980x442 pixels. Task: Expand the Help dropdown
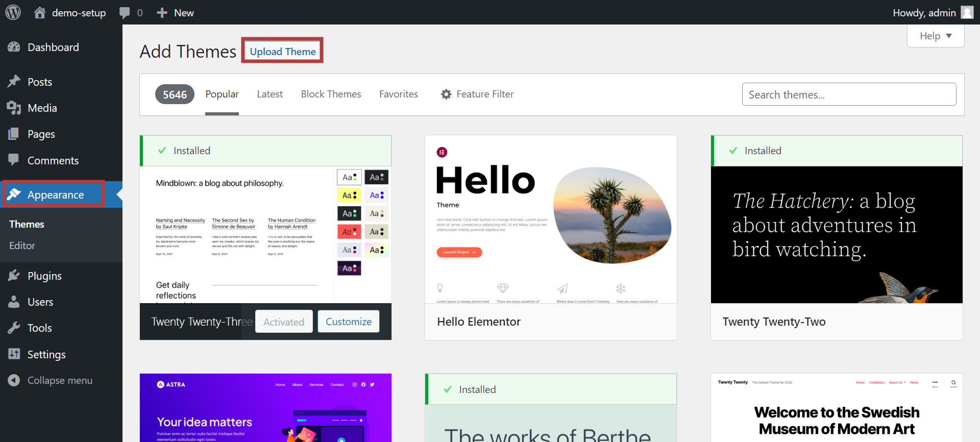(x=935, y=36)
